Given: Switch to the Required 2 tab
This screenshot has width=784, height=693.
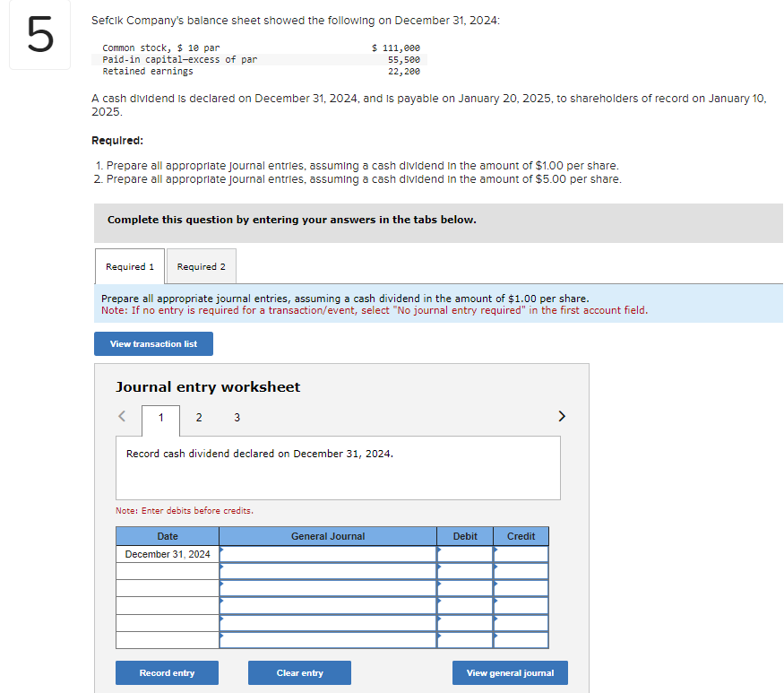Looking at the screenshot, I should [x=201, y=266].
